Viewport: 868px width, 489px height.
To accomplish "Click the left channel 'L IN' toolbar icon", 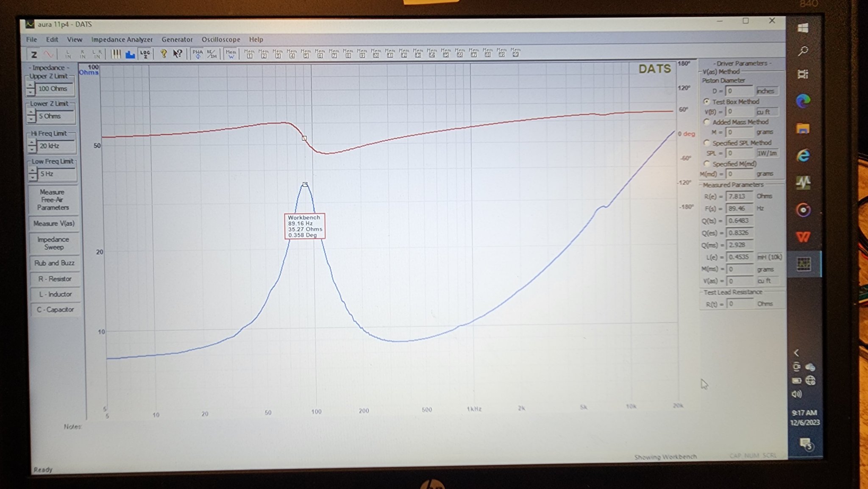I will pos(68,54).
